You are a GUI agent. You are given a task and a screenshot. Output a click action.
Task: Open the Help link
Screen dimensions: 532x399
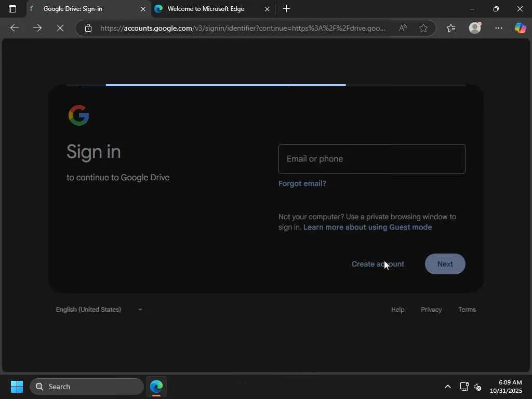click(397, 310)
